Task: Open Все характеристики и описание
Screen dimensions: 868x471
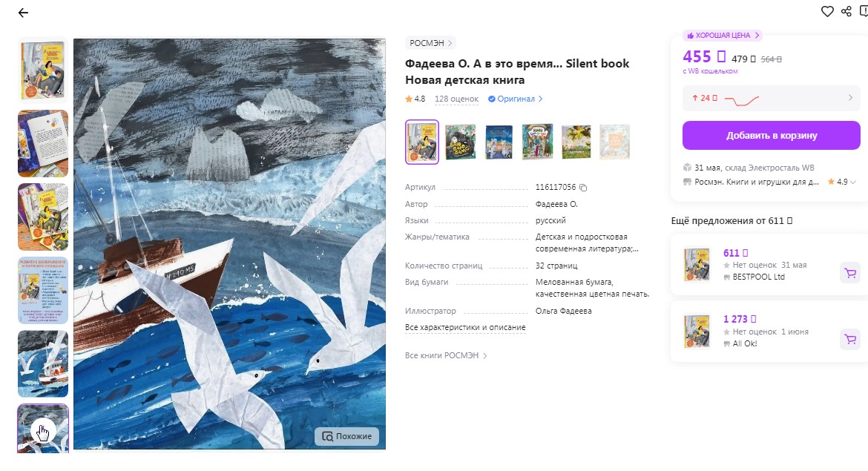Action: coord(465,328)
